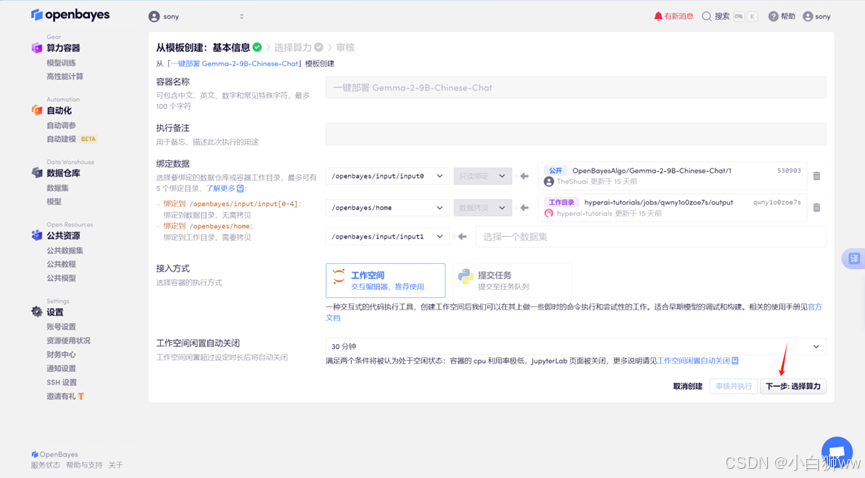Click the 有新消息 bell notification icon

click(658, 17)
